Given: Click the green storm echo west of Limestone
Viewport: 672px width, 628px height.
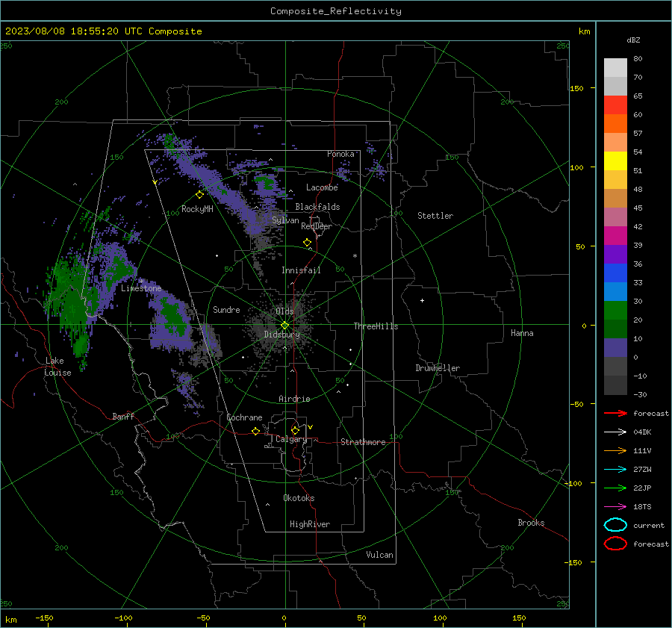Looking at the screenshot, I should click(73, 300).
